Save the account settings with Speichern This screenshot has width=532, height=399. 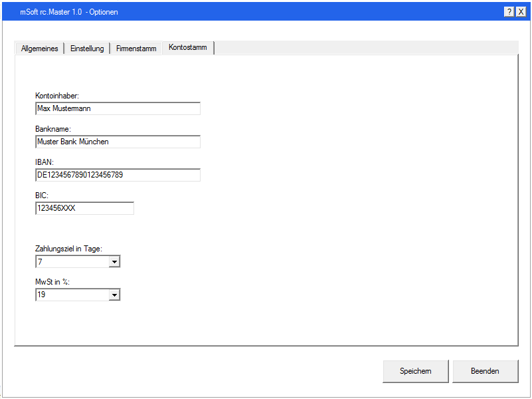(x=415, y=371)
